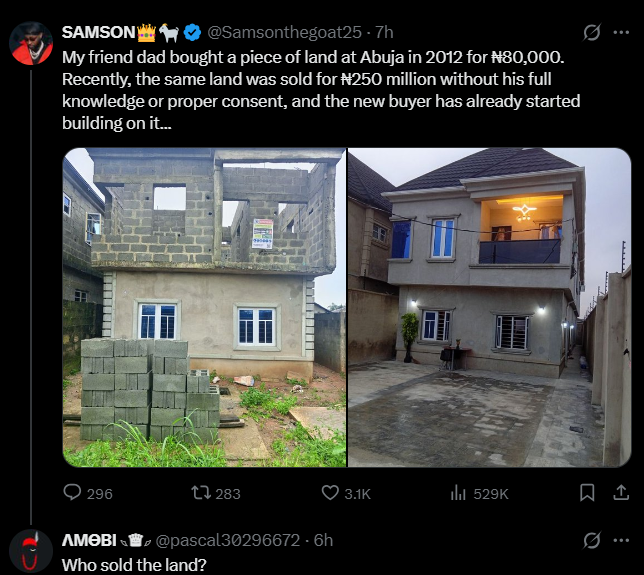This screenshot has width=644, height=575.
Task: Share SAMSON's post via share icon
Action: [x=619, y=493]
